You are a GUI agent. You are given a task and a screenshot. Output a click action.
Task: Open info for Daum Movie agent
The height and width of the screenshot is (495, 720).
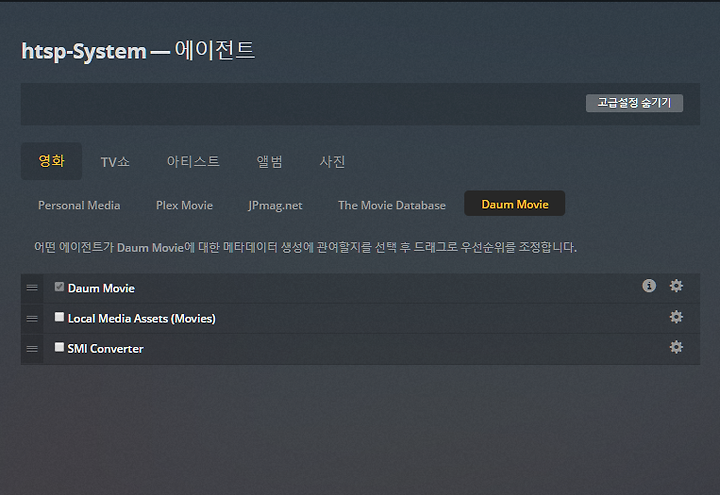coord(648,286)
